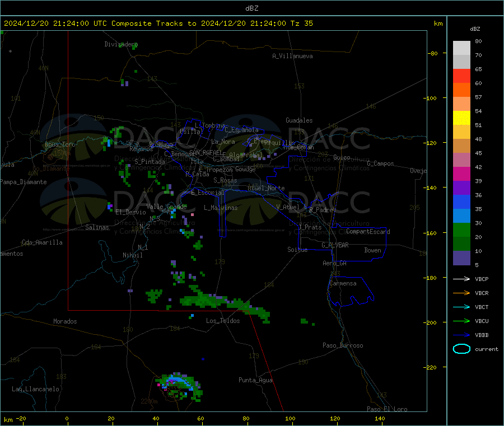The height and width of the screenshot is (426, 504).
Task: Click the Paso_El_Loro map label
Action: pos(387,409)
